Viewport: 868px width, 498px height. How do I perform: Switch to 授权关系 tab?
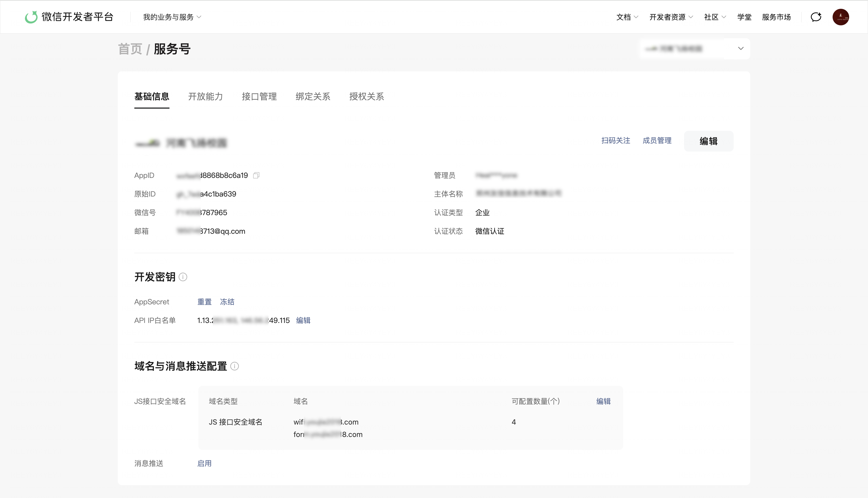[367, 97]
